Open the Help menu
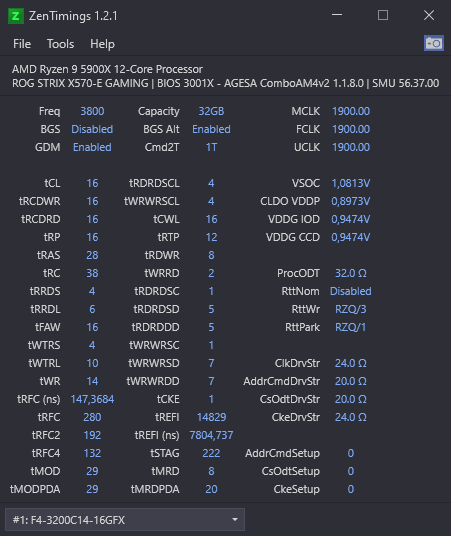Image resolution: width=451 pixels, height=536 pixels. [x=102, y=44]
